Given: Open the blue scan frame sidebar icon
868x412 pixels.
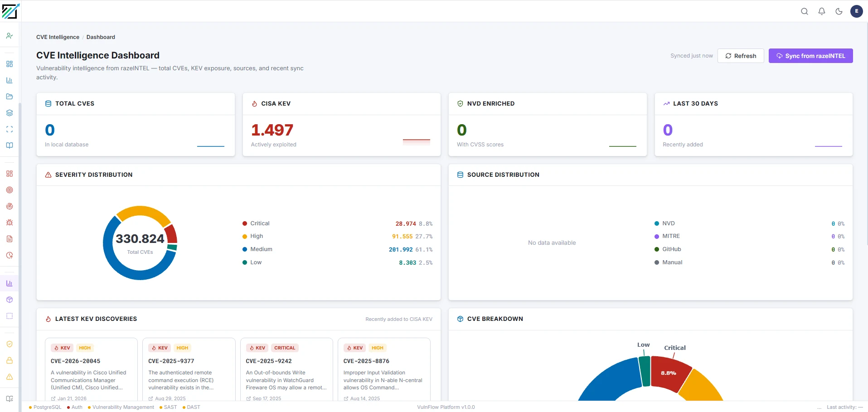Looking at the screenshot, I should [10, 129].
